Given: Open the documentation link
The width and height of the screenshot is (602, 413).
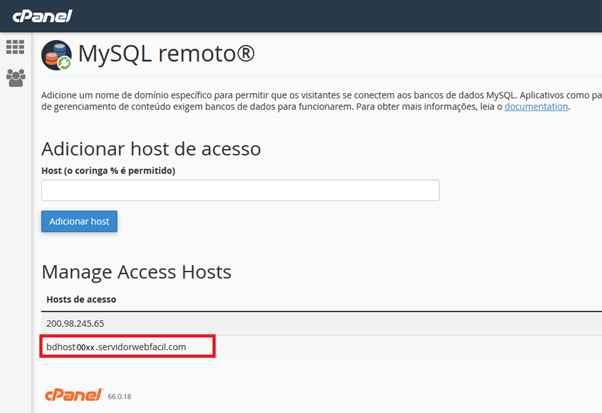Looking at the screenshot, I should 536,106.
